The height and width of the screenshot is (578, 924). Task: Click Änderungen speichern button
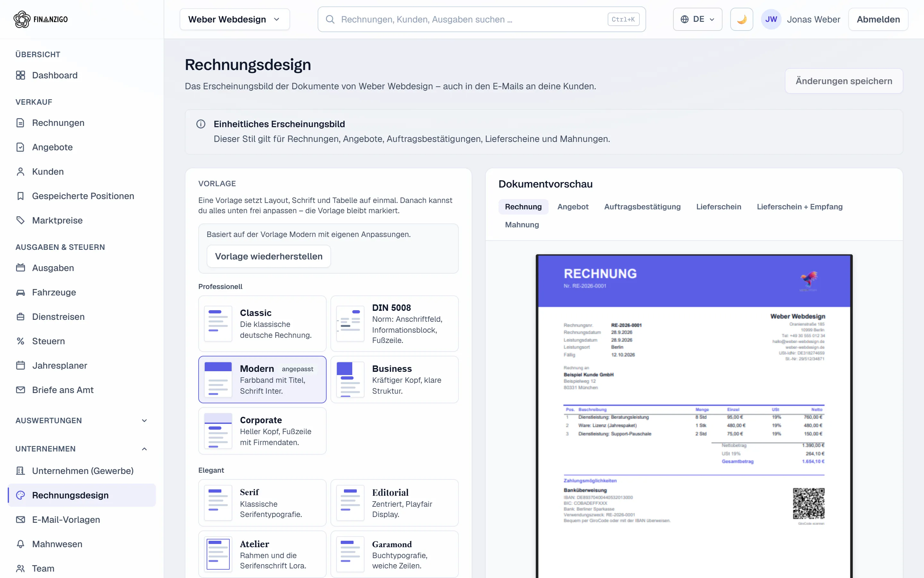[844, 81]
